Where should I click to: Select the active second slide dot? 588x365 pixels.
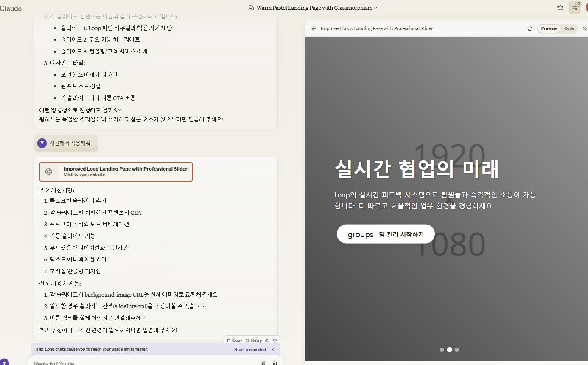tap(449, 350)
